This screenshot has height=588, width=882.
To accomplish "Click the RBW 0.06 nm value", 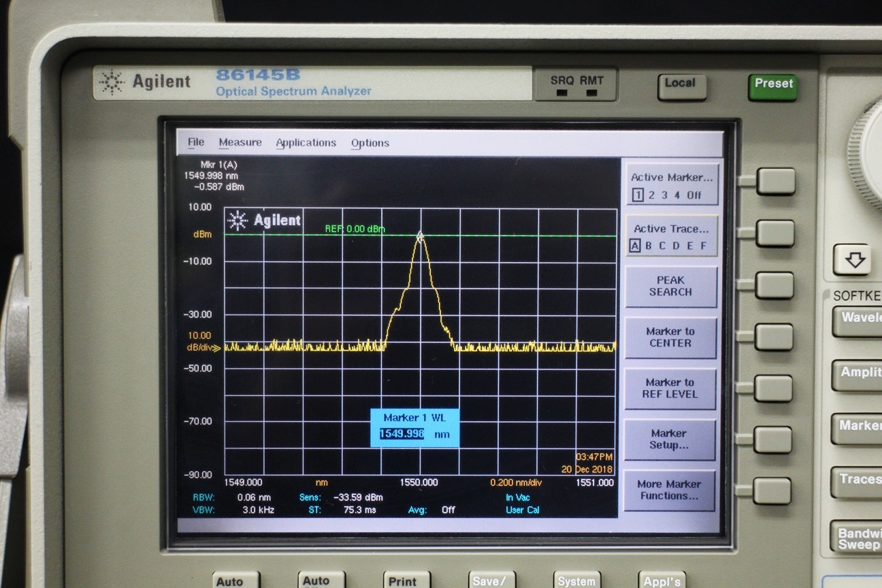I will coord(254,497).
